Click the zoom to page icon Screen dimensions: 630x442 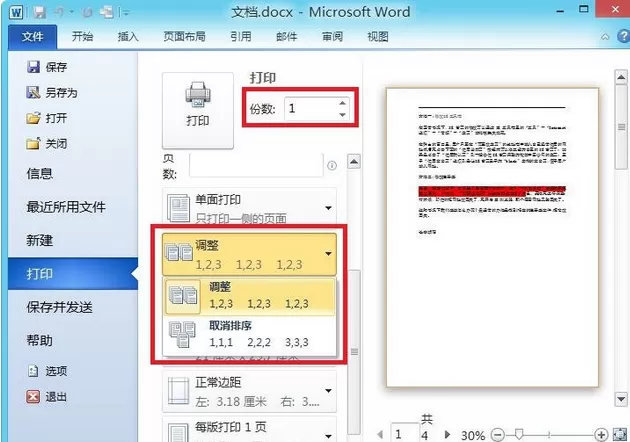[620, 434]
